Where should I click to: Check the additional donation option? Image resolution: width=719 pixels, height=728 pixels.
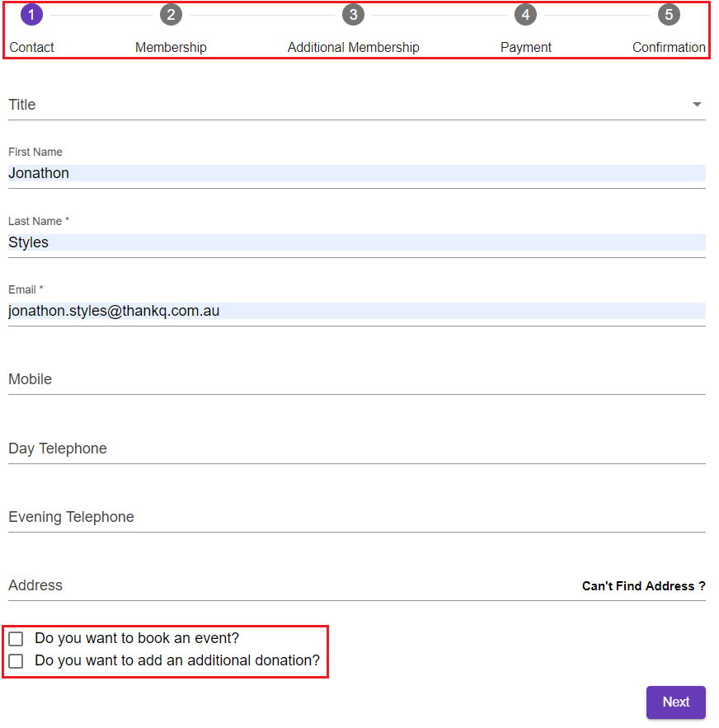tap(16, 660)
